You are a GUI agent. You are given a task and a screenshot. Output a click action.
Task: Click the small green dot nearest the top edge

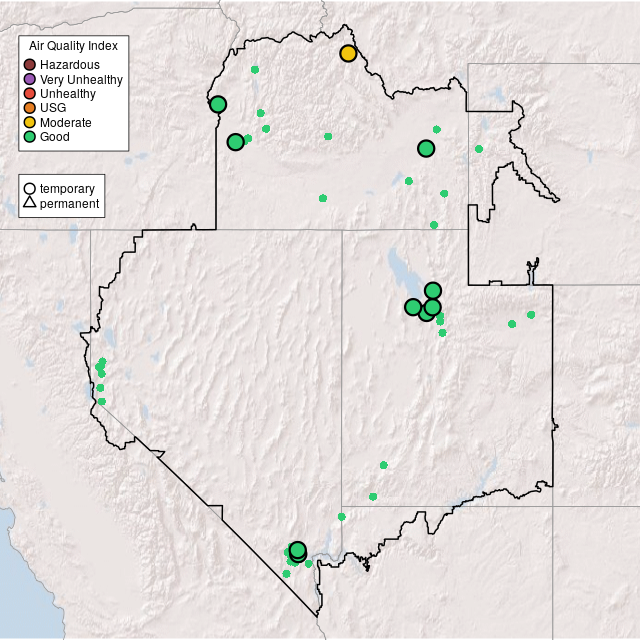tap(255, 69)
